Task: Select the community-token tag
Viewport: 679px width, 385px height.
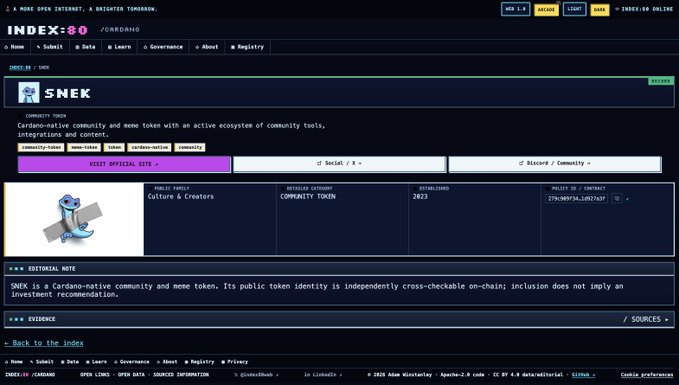Action: pyautogui.click(x=41, y=148)
